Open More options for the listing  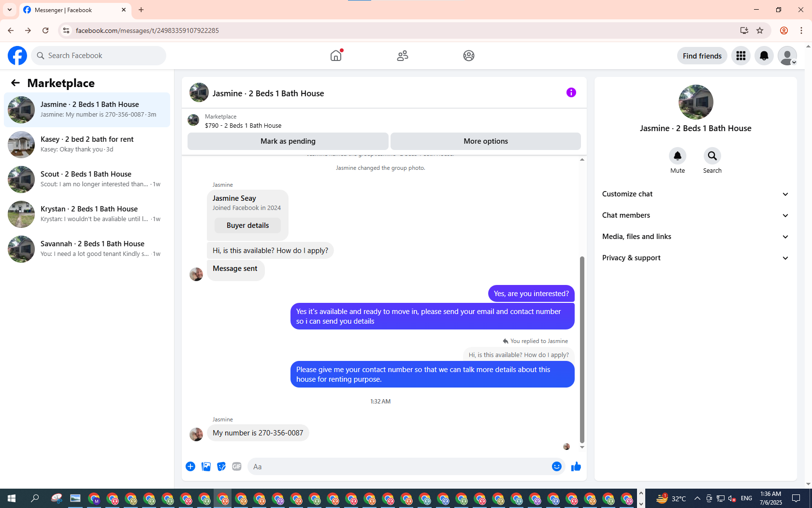point(486,141)
